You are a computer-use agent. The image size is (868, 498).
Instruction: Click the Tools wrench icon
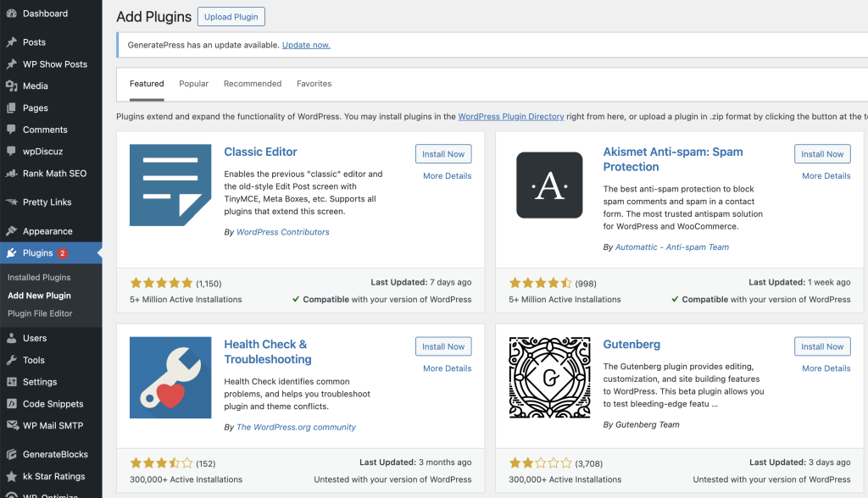[x=11, y=361]
